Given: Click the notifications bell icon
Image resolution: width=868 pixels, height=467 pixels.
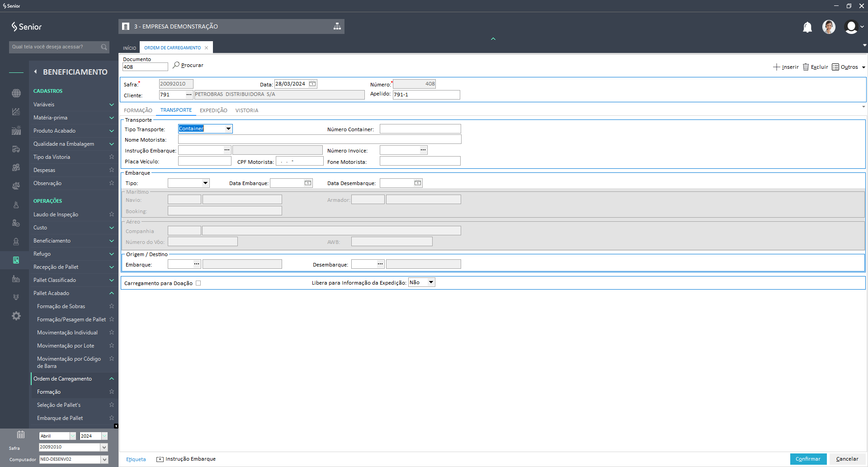Looking at the screenshot, I should pos(807,28).
